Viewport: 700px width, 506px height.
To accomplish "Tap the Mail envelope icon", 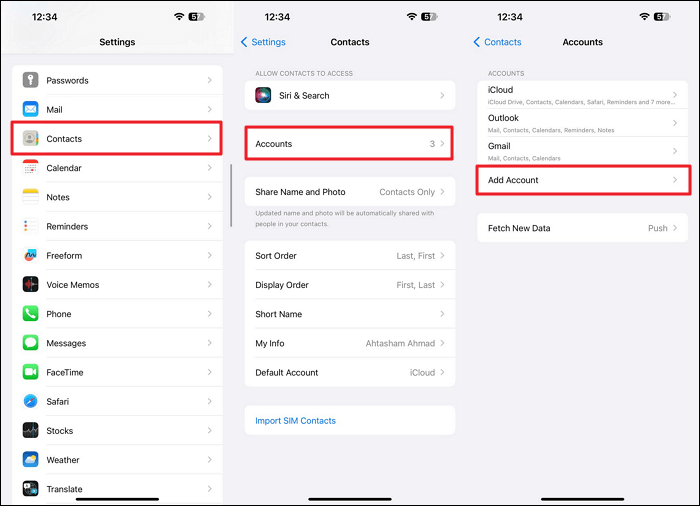I will pos(30,109).
